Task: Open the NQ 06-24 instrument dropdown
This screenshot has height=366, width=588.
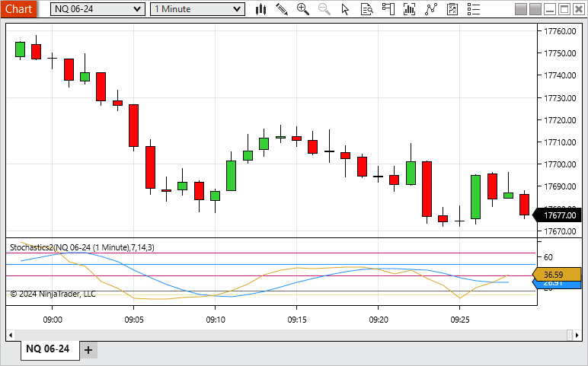Action: pyautogui.click(x=97, y=9)
